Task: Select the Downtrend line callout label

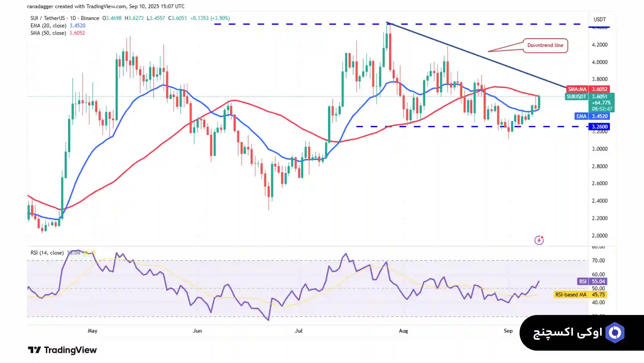Action: pos(545,45)
